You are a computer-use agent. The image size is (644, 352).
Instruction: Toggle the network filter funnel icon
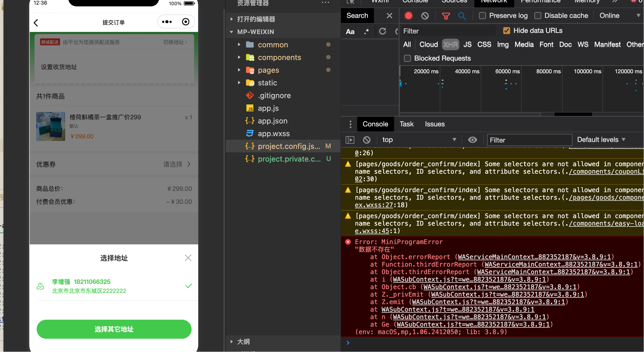pos(446,16)
